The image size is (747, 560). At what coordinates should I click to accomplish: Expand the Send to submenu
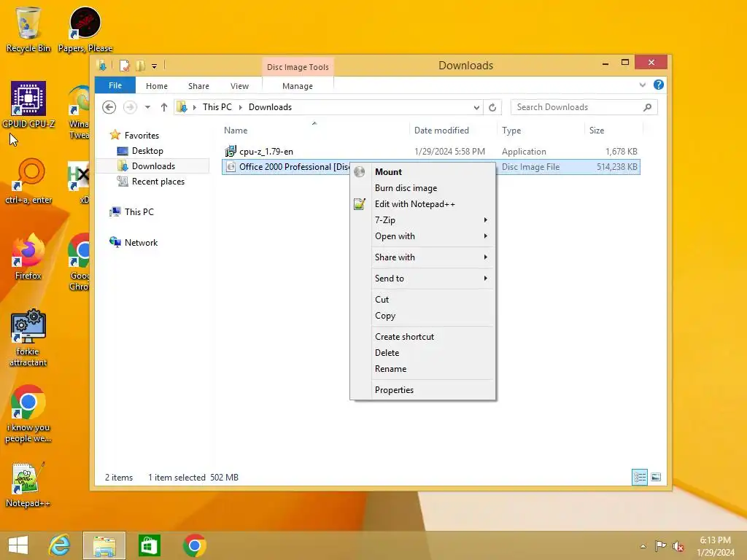click(431, 278)
